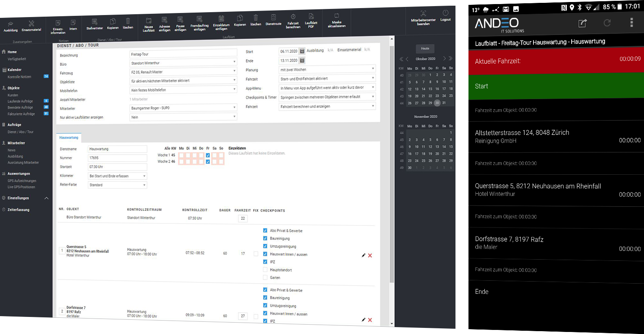
Task: Open the three-dot menu in the Andeo app
Action: coord(631,22)
